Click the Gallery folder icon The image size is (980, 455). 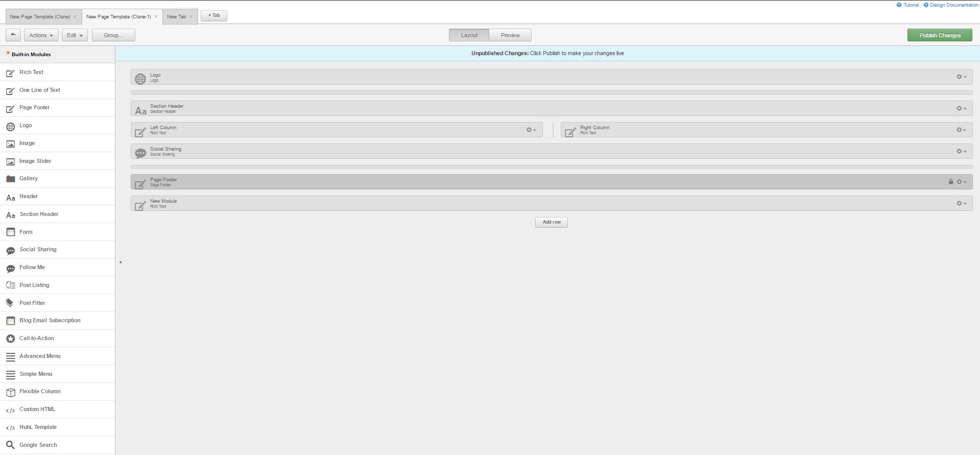tap(10, 179)
